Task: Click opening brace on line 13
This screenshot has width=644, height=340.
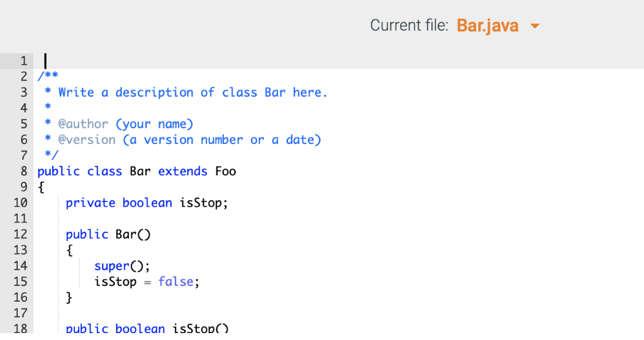Action: point(69,250)
